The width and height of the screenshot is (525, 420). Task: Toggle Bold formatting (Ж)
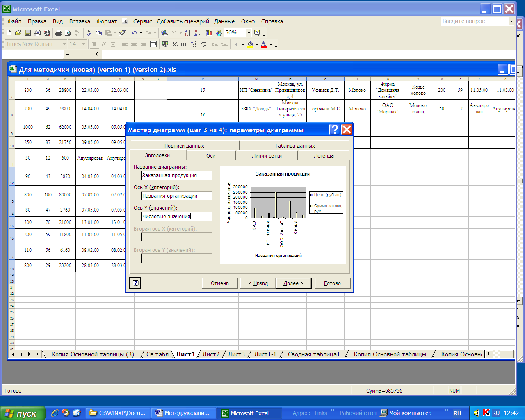coord(94,44)
